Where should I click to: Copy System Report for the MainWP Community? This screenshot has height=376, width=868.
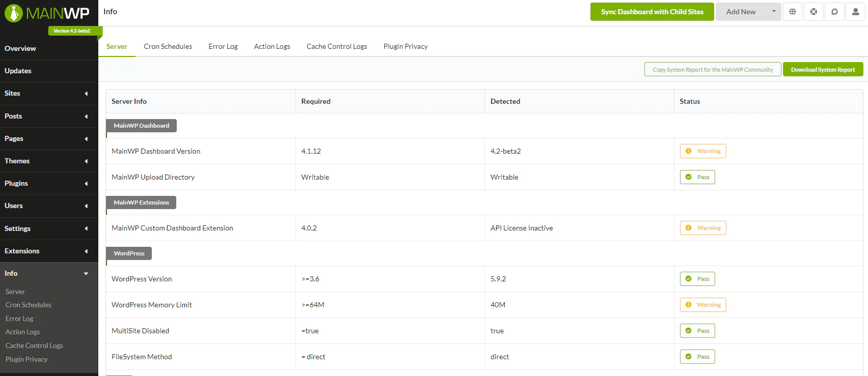click(x=713, y=70)
